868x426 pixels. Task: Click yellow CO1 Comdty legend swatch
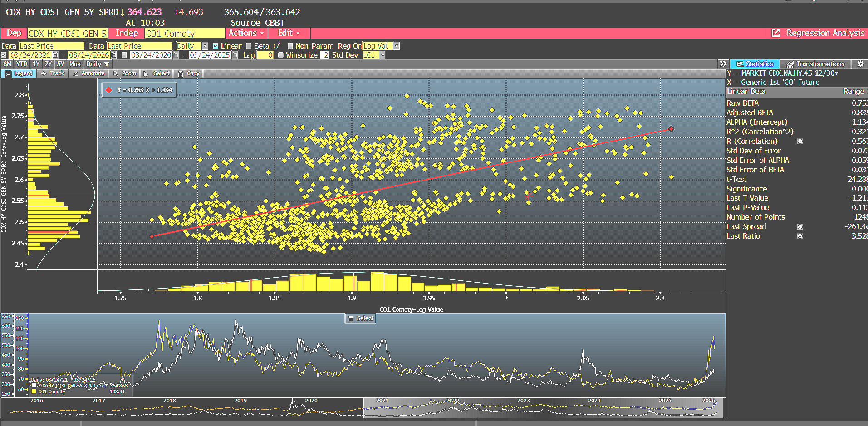coord(34,392)
